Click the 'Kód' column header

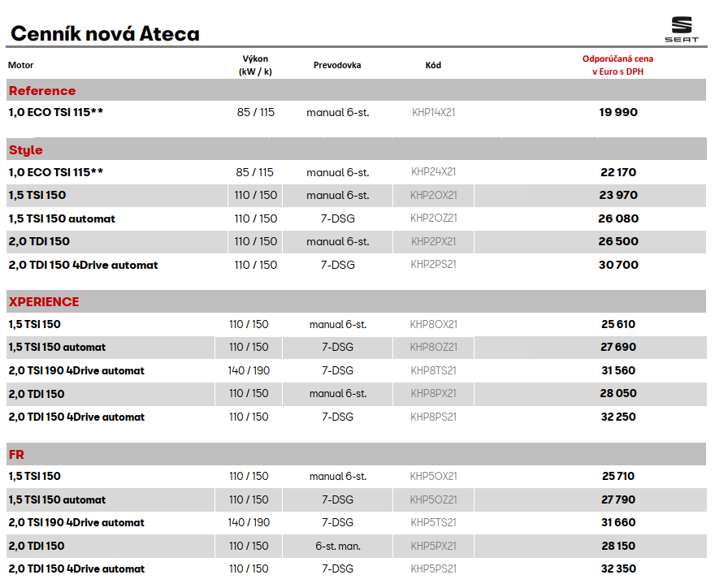(433, 65)
